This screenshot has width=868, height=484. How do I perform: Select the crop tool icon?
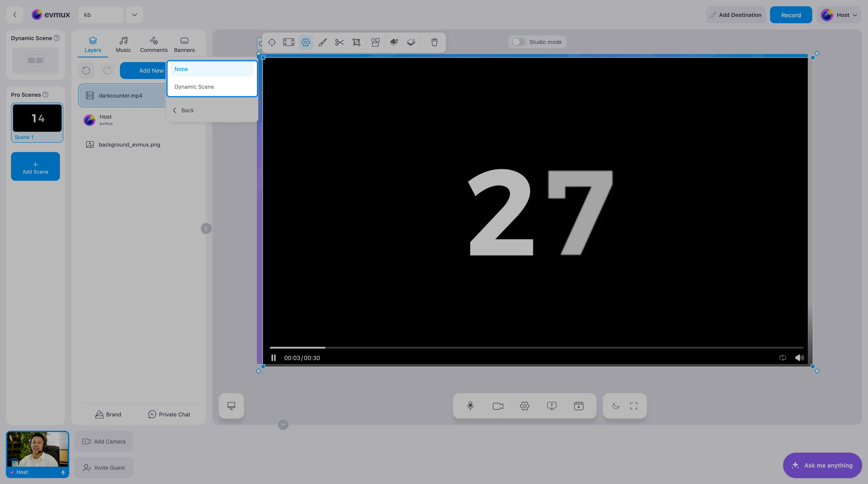point(356,42)
